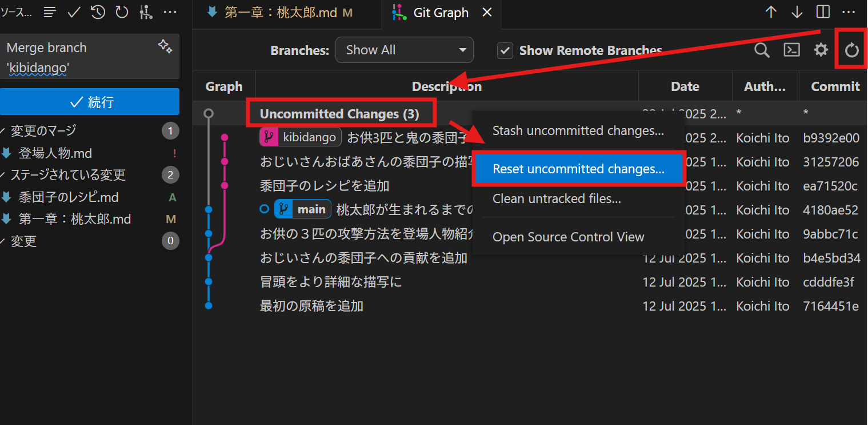This screenshot has height=425, width=868.
Task: Open 登場人物.md under merge changes
Action: (89, 153)
